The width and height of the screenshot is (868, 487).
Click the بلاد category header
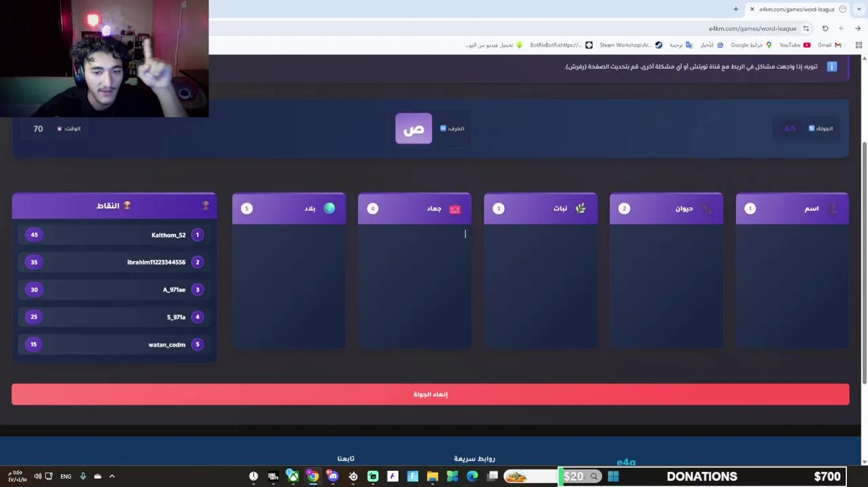pyautogui.click(x=288, y=208)
